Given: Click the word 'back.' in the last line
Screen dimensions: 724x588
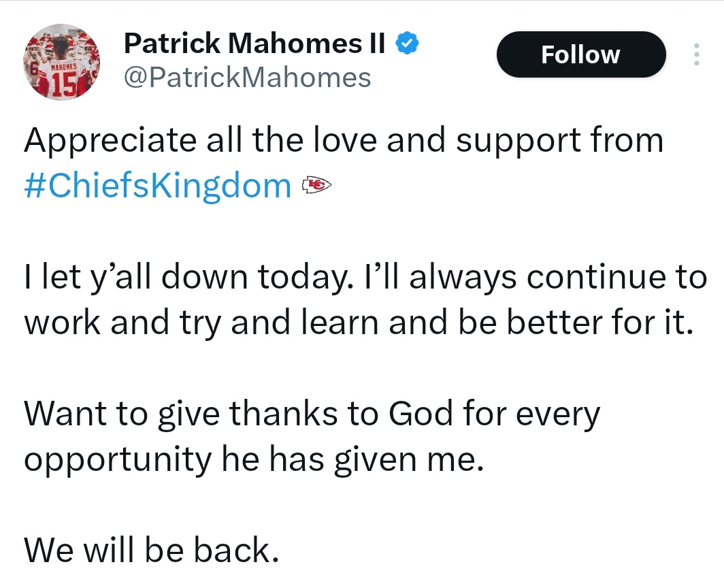Looking at the screenshot, I should pos(236,550).
